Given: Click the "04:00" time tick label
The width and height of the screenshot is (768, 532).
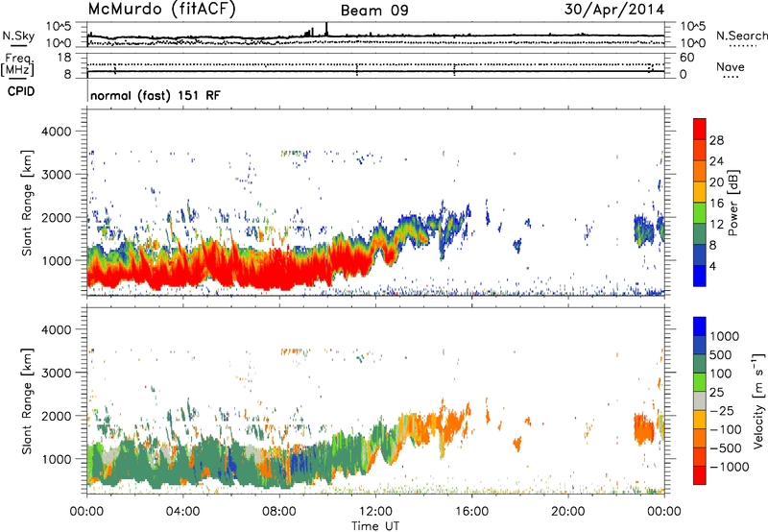Looking at the screenshot, I should 183,512.
